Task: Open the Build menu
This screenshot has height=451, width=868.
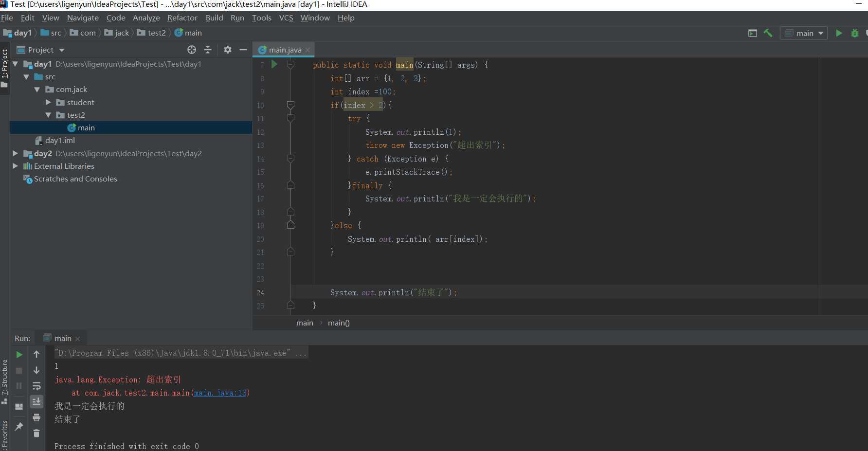Action: click(x=214, y=18)
